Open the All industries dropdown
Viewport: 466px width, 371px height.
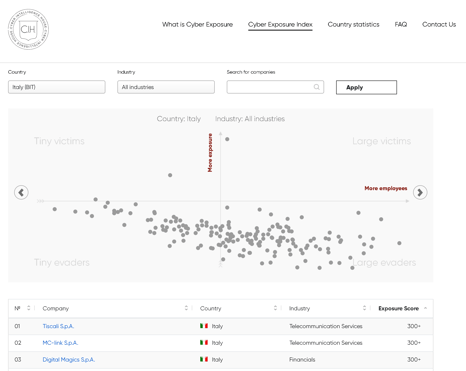(x=166, y=87)
